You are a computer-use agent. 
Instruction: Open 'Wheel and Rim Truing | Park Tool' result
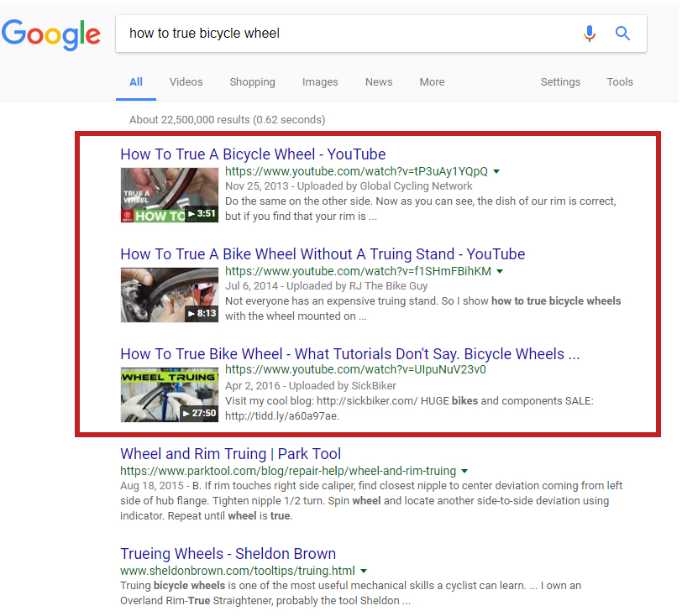pyautogui.click(x=230, y=454)
